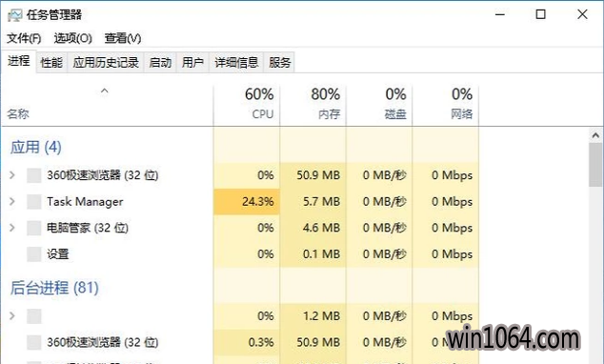Expand the unnamed background process
This screenshot has height=364, width=604.
(12, 316)
